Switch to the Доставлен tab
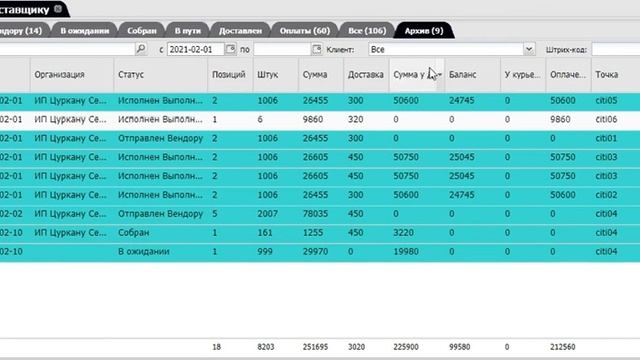 click(x=240, y=31)
